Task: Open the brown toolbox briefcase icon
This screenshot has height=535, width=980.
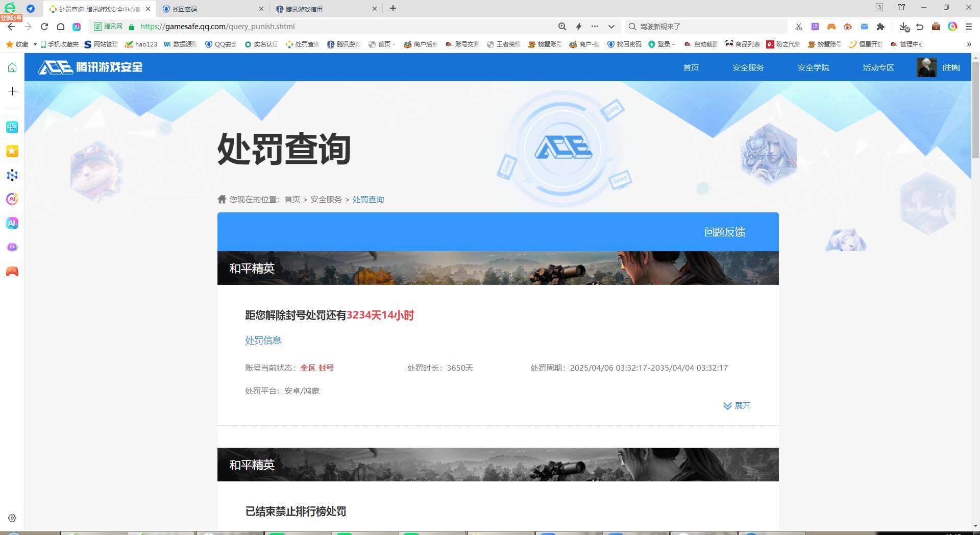Action: click(936, 27)
